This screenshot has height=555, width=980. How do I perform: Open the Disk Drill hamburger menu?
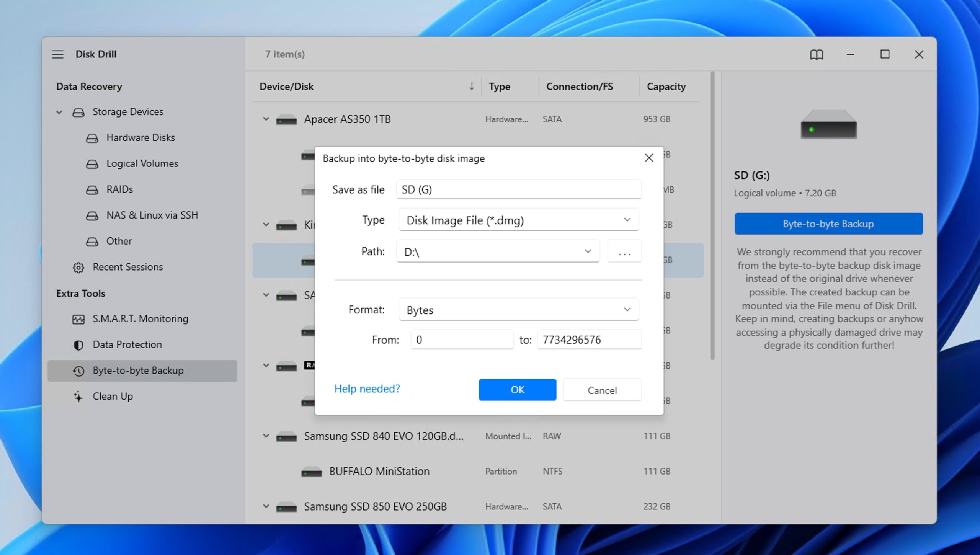tap(58, 54)
